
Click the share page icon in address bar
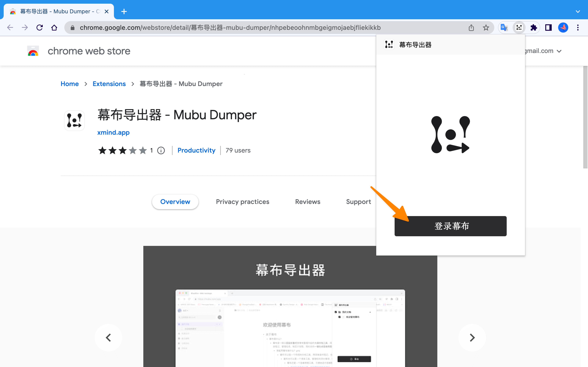471,28
